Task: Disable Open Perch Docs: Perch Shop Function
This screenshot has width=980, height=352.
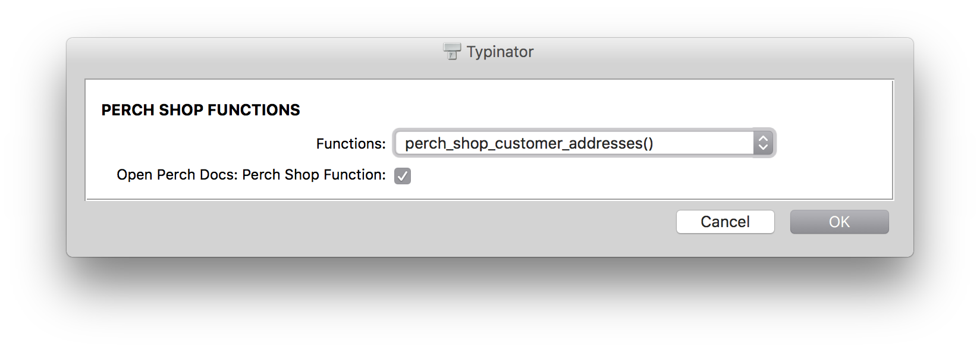Action: point(402,175)
